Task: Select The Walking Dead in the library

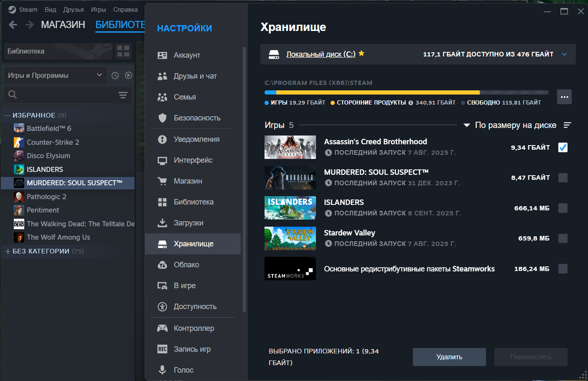Action: pos(68,224)
